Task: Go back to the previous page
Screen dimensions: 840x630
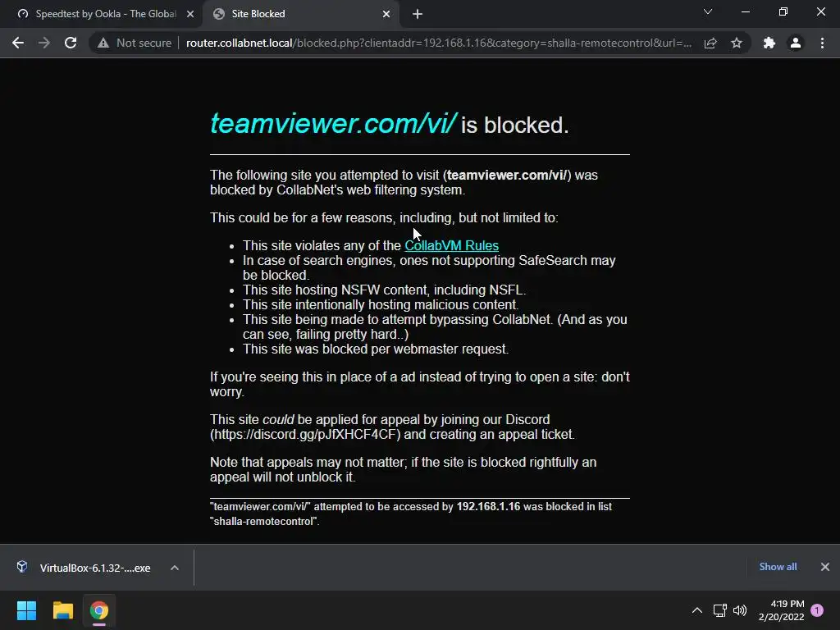Action: point(18,43)
